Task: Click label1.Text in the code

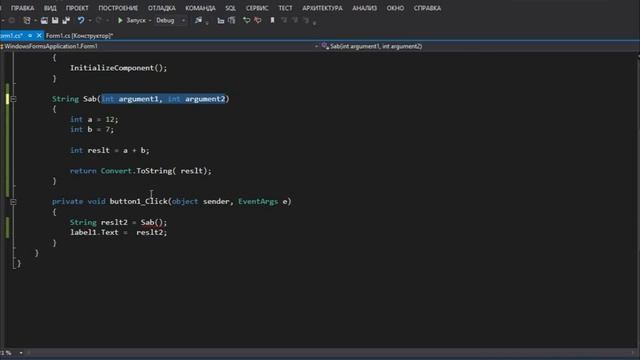Action: coord(94,233)
